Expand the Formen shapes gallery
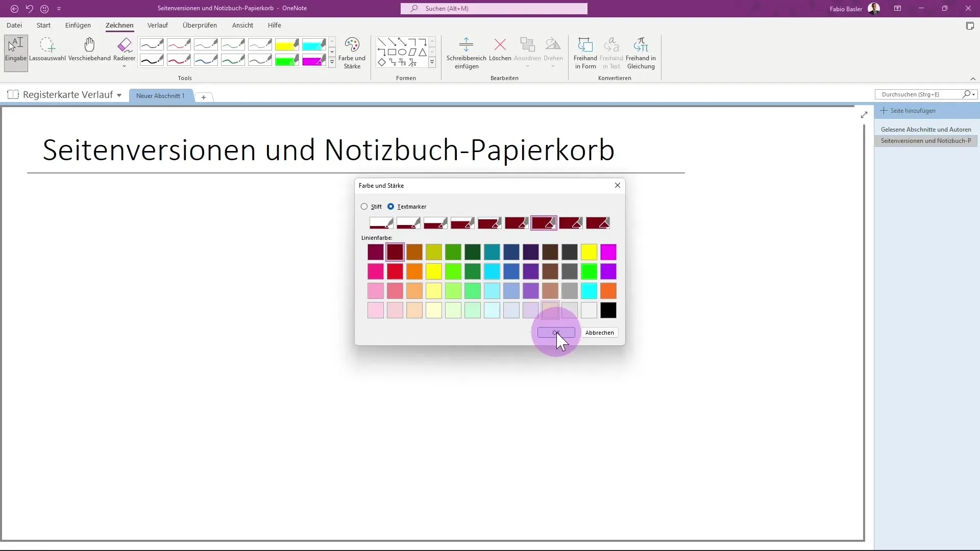Screen dimensions: 980x551 [432, 62]
